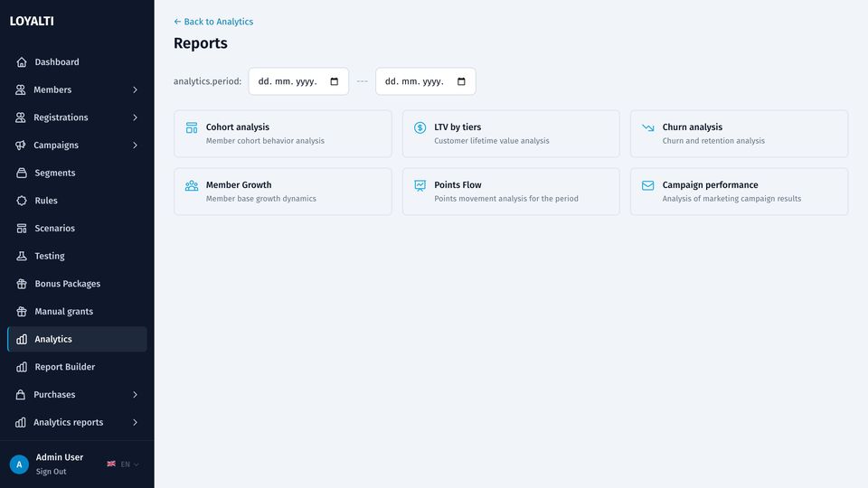868x488 pixels.
Task: Click the Manual grants gift icon
Action: [x=22, y=312]
